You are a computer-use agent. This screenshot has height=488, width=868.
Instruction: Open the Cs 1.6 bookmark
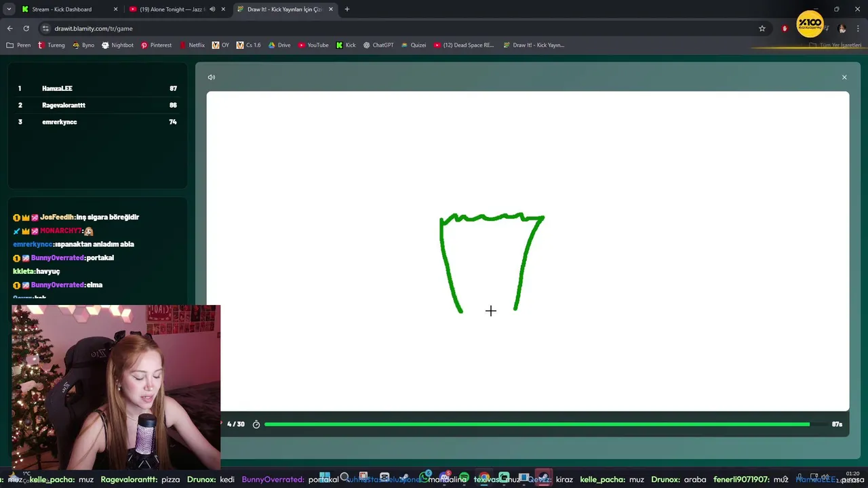pyautogui.click(x=248, y=45)
